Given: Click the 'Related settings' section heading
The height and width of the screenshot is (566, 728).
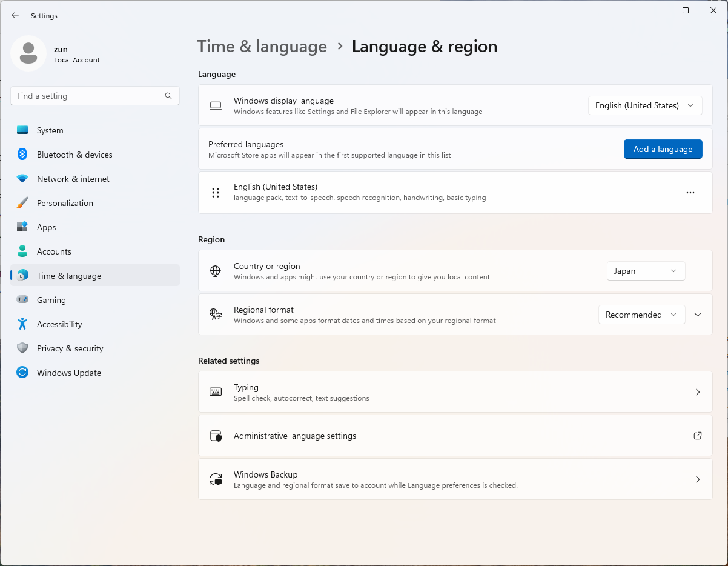Looking at the screenshot, I should pos(228,361).
